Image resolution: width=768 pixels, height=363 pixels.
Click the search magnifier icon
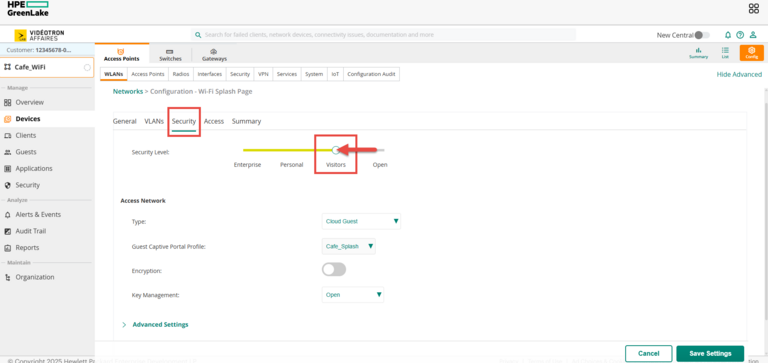pos(198,35)
